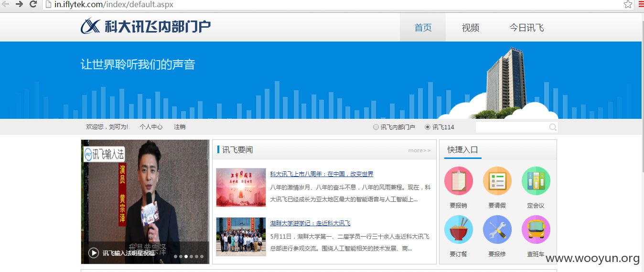The image size is (644, 272).
Task: Click the 讯飞要闻 section title
Action: click(237, 150)
